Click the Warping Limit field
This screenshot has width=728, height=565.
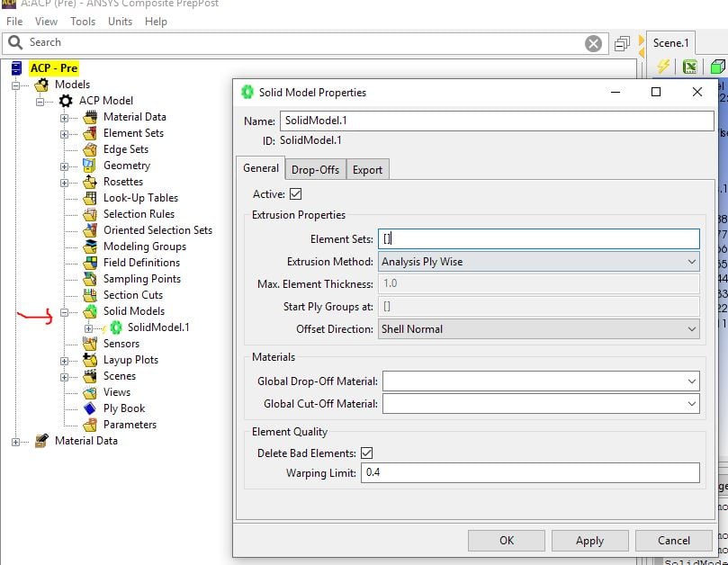(x=530, y=472)
